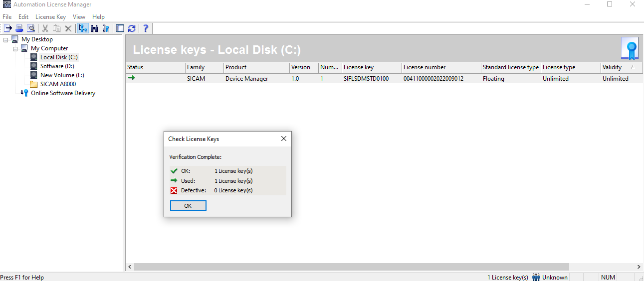Close the Check License Keys dialog

pos(284,139)
